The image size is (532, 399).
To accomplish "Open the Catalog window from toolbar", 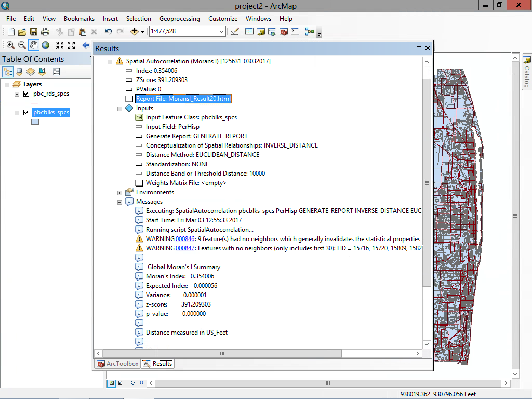I will pos(261,32).
